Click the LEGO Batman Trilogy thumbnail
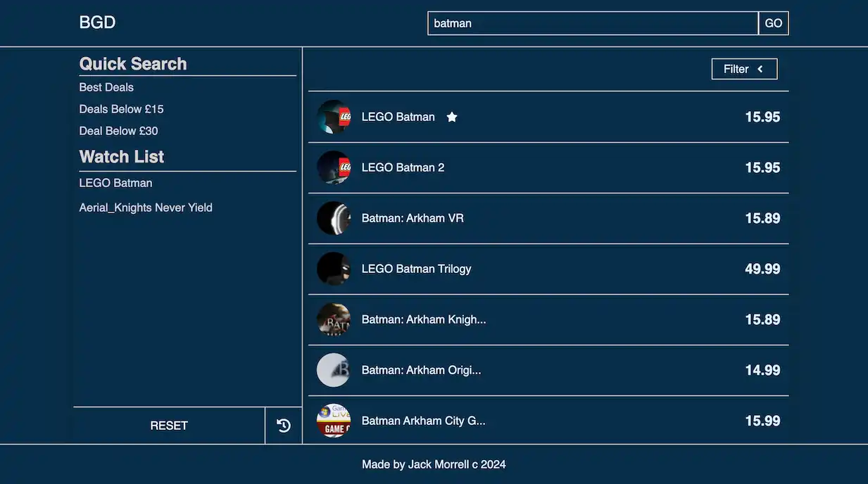This screenshot has width=868, height=484. click(334, 269)
